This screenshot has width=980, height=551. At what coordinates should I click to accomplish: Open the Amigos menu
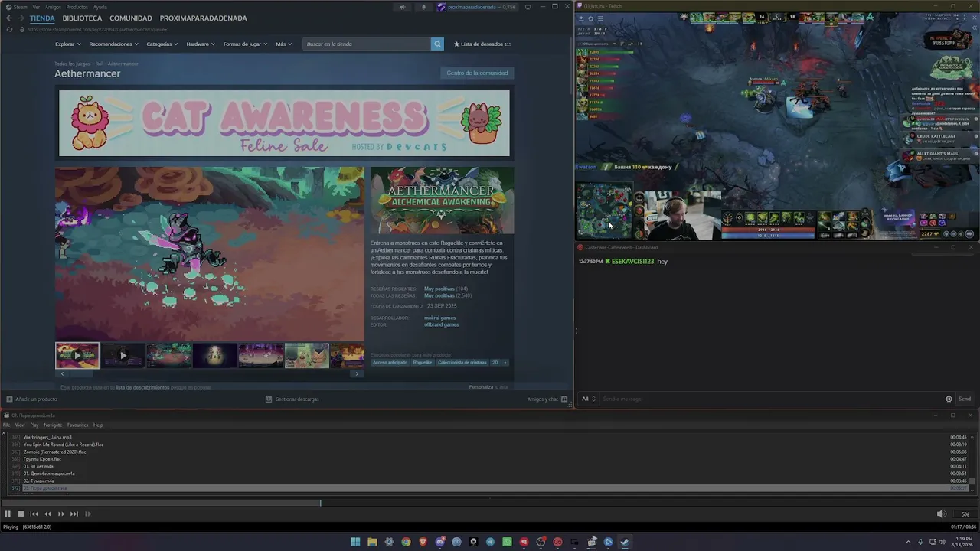tap(53, 7)
